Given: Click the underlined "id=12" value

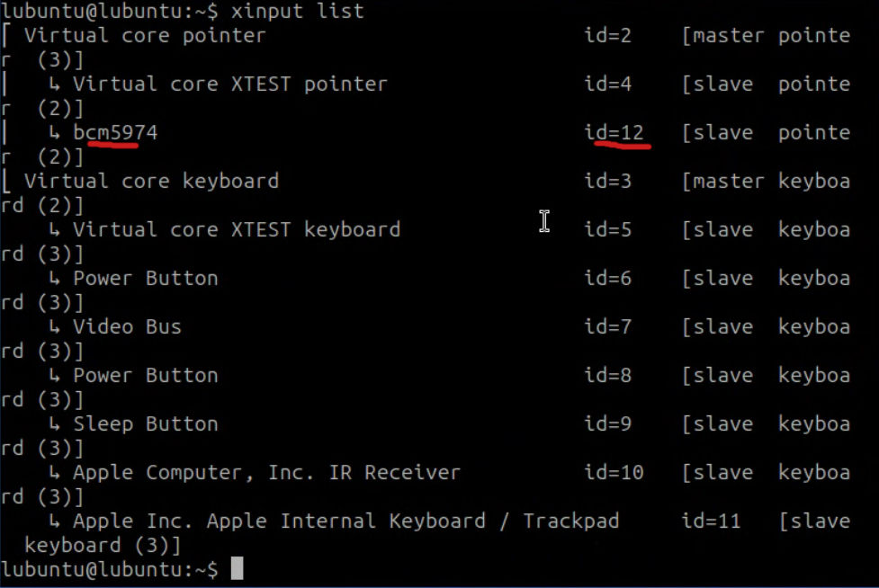Looking at the screenshot, I should [614, 133].
